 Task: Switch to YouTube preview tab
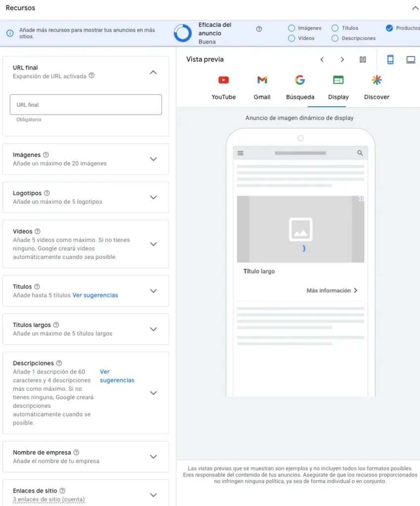pyautogui.click(x=223, y=87)
